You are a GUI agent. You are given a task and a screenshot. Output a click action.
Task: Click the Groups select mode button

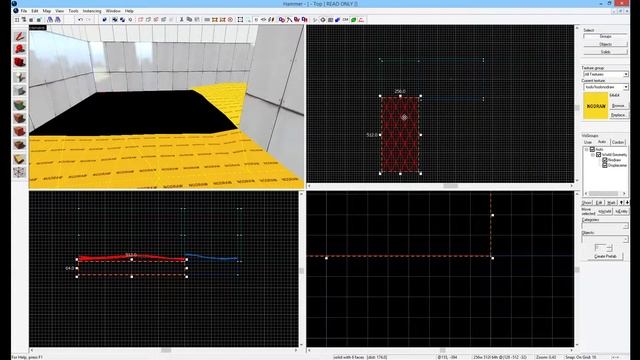pos(605,37)
